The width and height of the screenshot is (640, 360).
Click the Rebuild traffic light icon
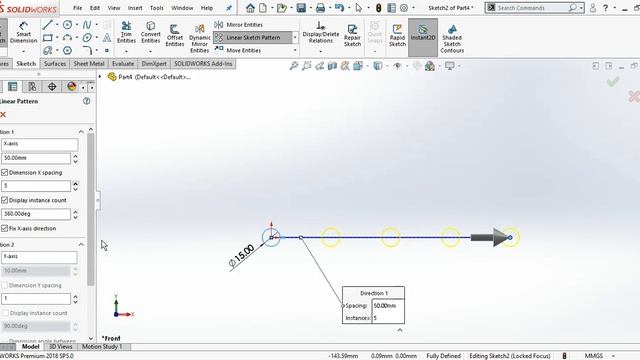[378, 8]
